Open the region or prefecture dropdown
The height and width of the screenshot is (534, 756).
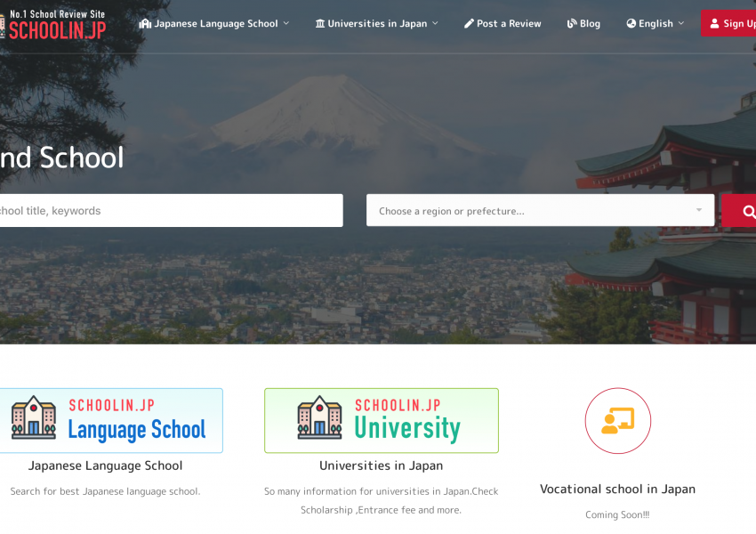[x=540, y=211]
